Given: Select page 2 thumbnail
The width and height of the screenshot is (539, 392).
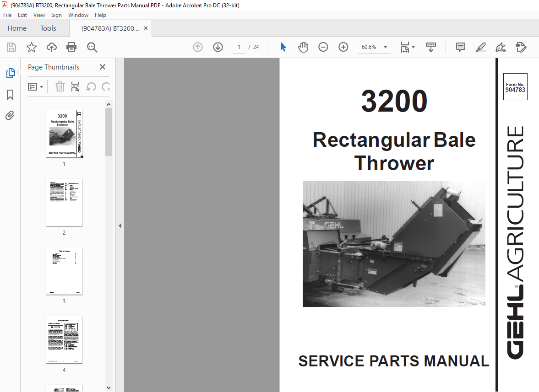Looking at the screenshot, I should click(x=64, y=203).
